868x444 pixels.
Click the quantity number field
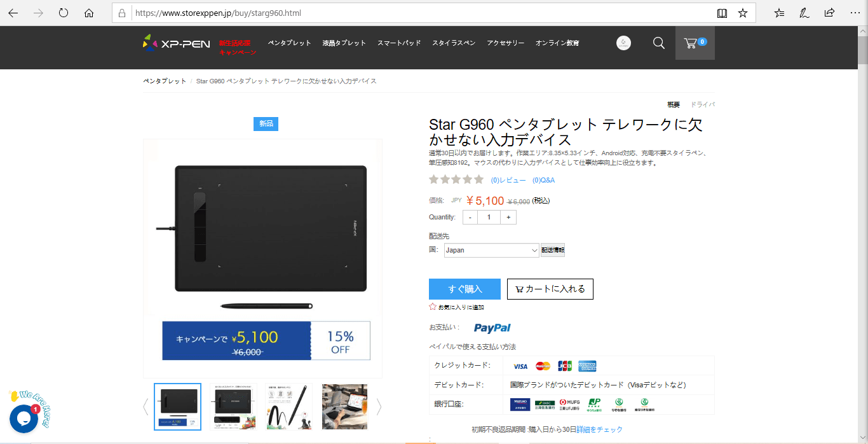(x=489, y=218)
